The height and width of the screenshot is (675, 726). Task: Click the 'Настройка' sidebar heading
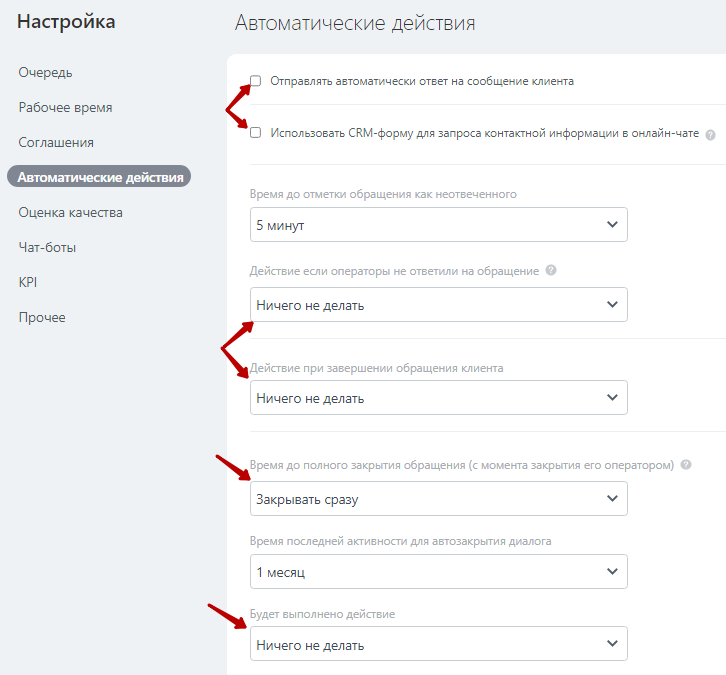point(66,21)
